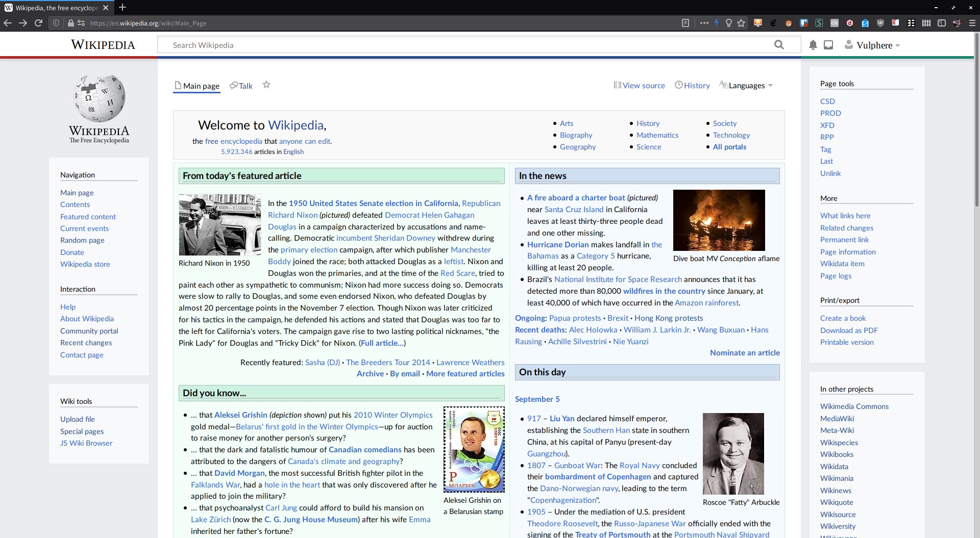Reload the page with the refresh icon
Screen dimensions: 980x538
(38, 23)
